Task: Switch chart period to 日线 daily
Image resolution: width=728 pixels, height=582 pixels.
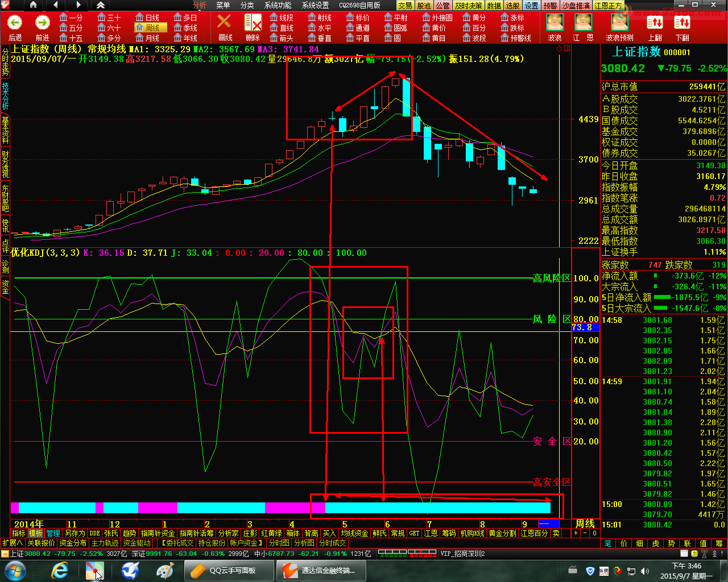Action: pyautogui.click(x=148, y=18)
